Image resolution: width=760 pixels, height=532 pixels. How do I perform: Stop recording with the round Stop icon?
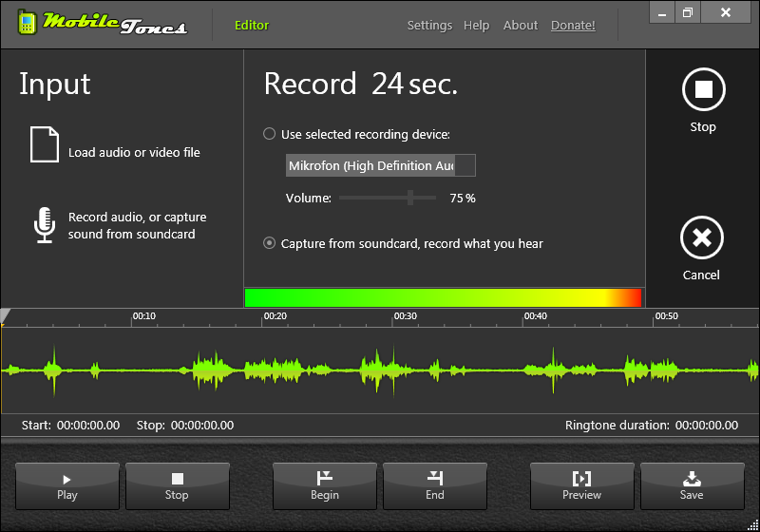click(x=703, y=91)
